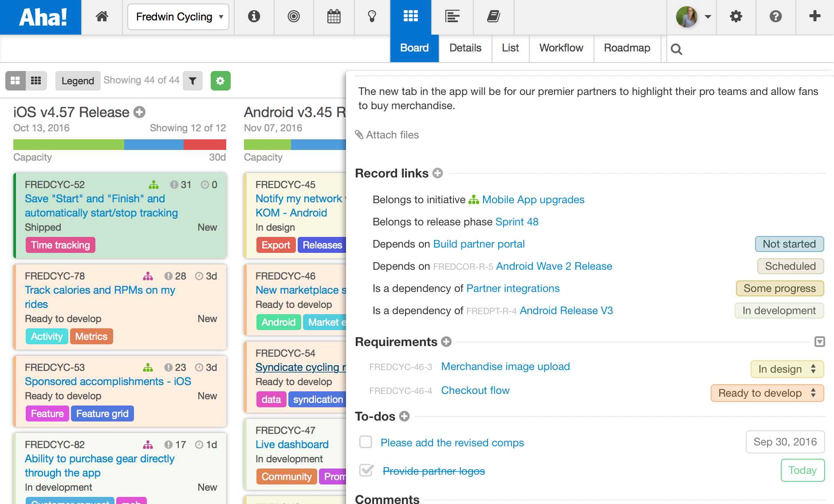Open the Reports notebook icon
Screen dimensions: 834x504
(x=493, y=17)
